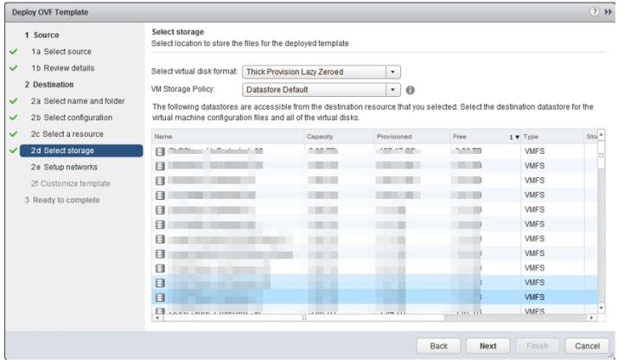This screenshot has height=364, width=625.
Task: Sort table by Capacity column header
Action: [x=335, y=137]
